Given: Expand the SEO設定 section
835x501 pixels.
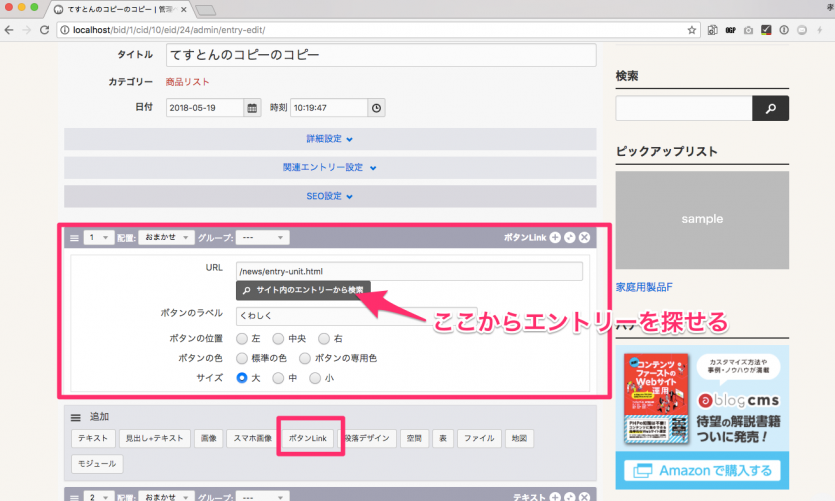Looking at the screenshot, I should click(329, 196).
